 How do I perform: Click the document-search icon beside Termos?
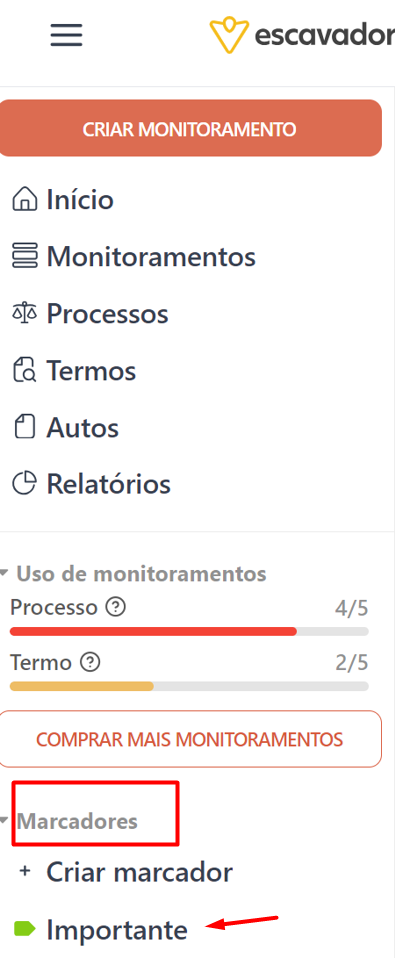click(x=24, y=370)
